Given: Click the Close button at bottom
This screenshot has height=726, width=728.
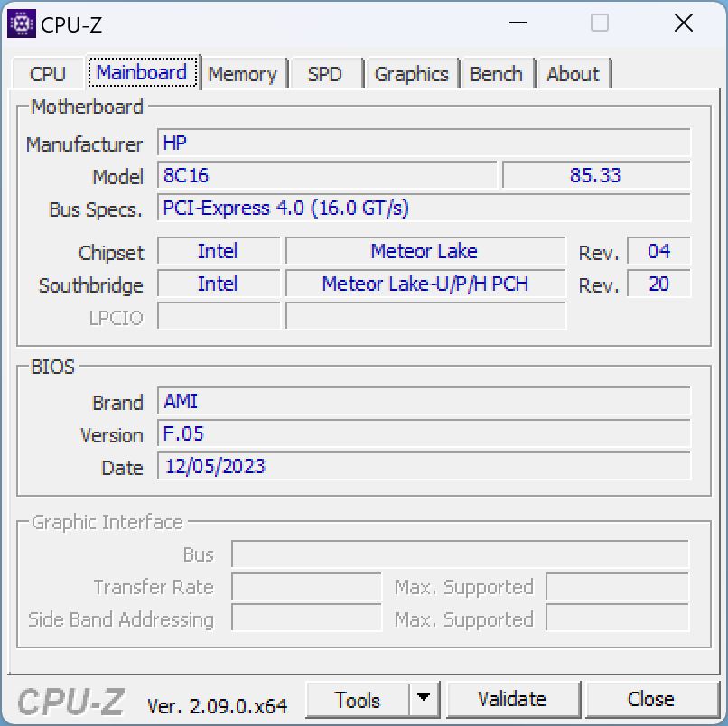Looking at the screenshot, I should [651, 699].
